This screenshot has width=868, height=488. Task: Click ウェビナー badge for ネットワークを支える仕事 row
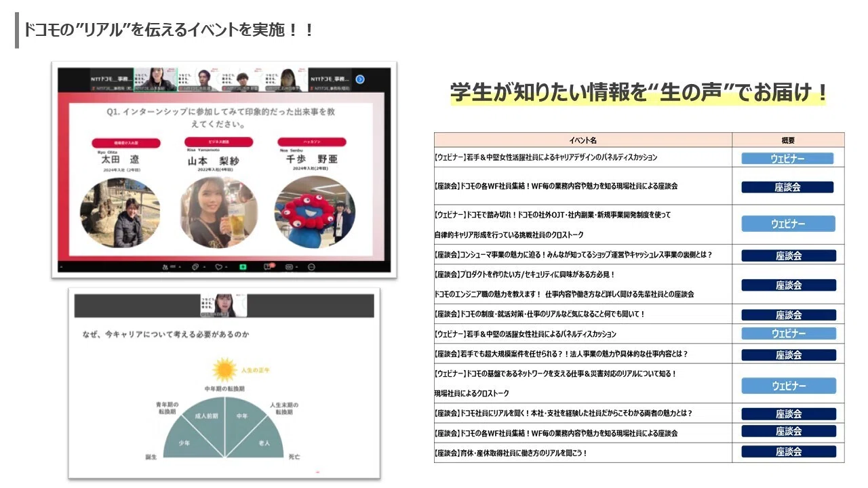coord(789,386)
